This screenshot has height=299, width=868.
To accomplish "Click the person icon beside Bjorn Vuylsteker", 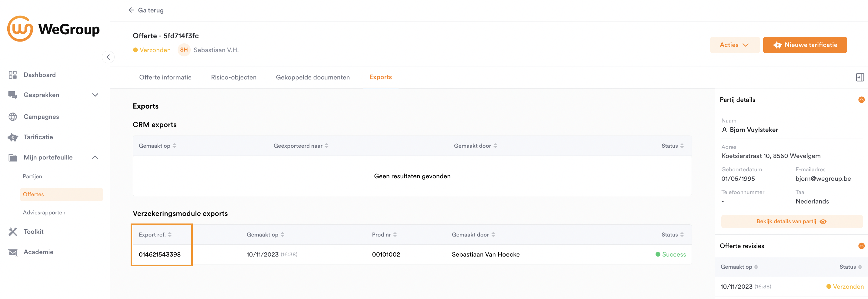I will 724,130.
